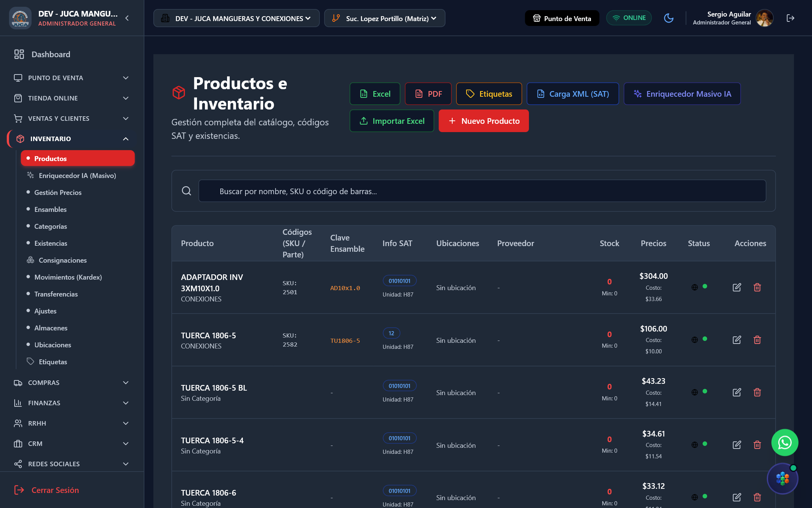Click the JUCA company logo
The width and height of the screenshot is (812, 508).
coord(20,18)
